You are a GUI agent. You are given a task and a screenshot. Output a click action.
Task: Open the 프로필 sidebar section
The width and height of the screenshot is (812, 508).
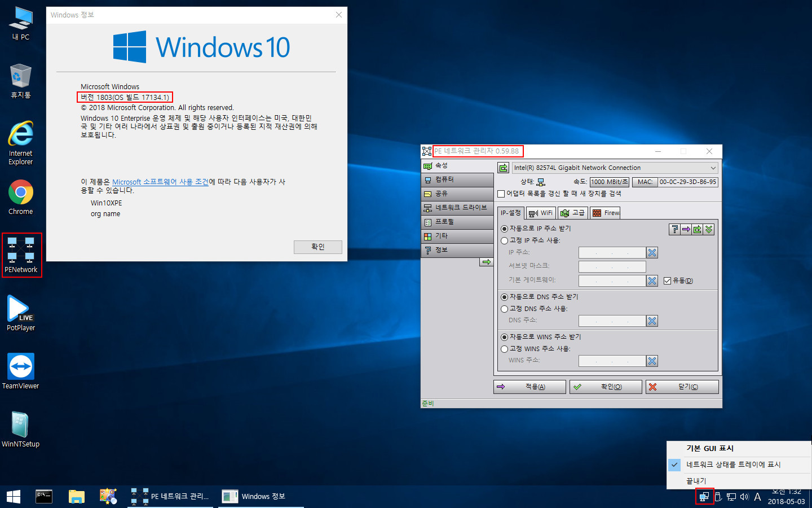point(457,222)
